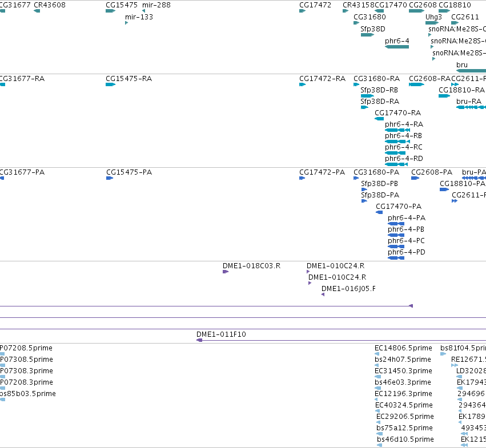Select the phr6-4-RA transcript label
Viewport: 486px width, 448px height.
tap(404, 124)
